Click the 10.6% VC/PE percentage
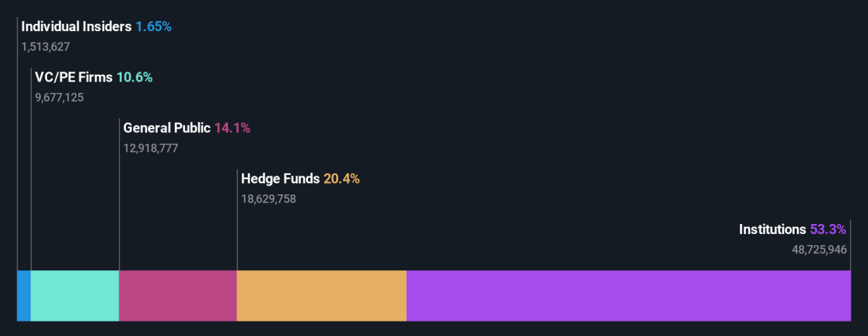This screenshot has width=868, height=336. coord(135,77)
